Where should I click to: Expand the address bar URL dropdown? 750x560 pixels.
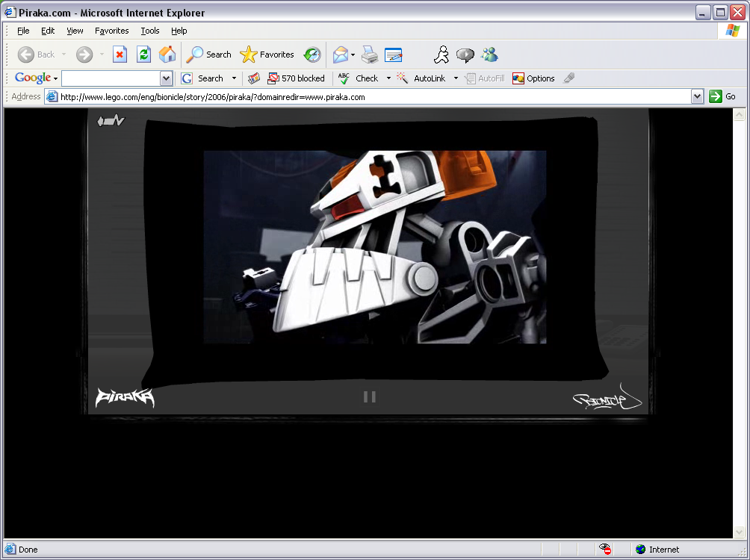pyautogui.click(x=697, y=96)
